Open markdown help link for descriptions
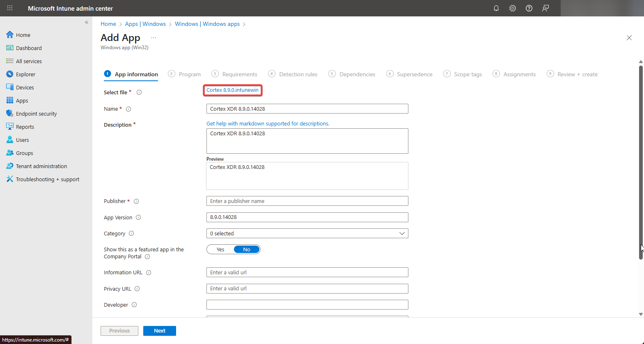This screenshot has height=344, width=644. [268, 123]
